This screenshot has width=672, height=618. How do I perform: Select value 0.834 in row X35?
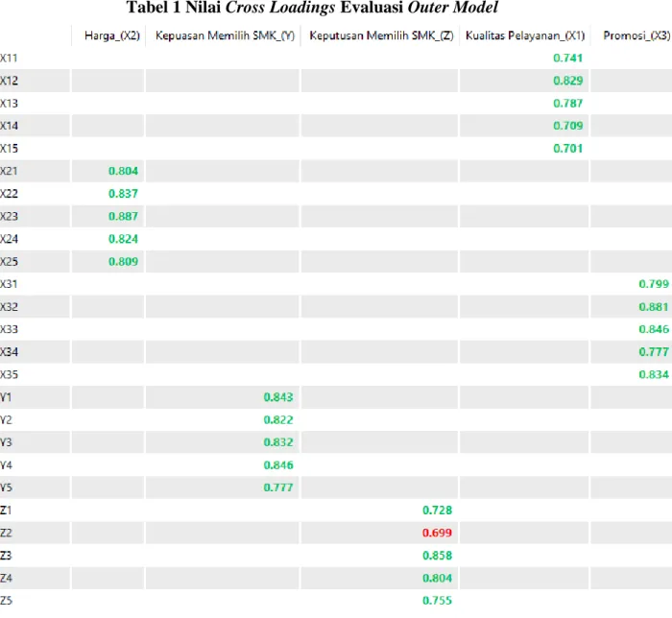pos(654,375)
